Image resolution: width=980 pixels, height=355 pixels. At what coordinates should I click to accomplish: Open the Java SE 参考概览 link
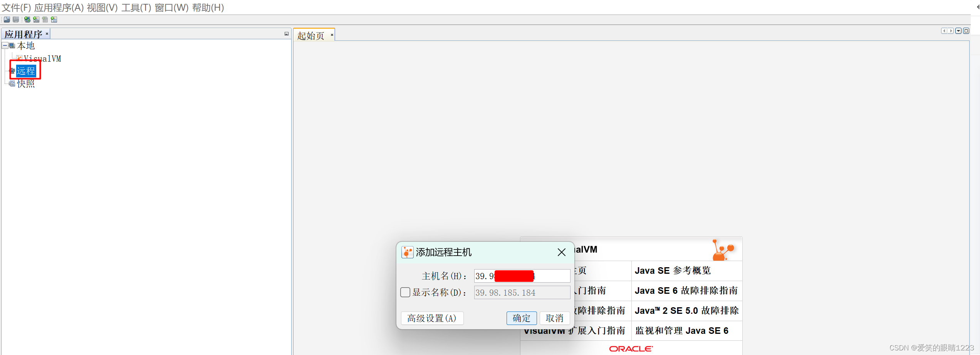(x=673, y=271)
